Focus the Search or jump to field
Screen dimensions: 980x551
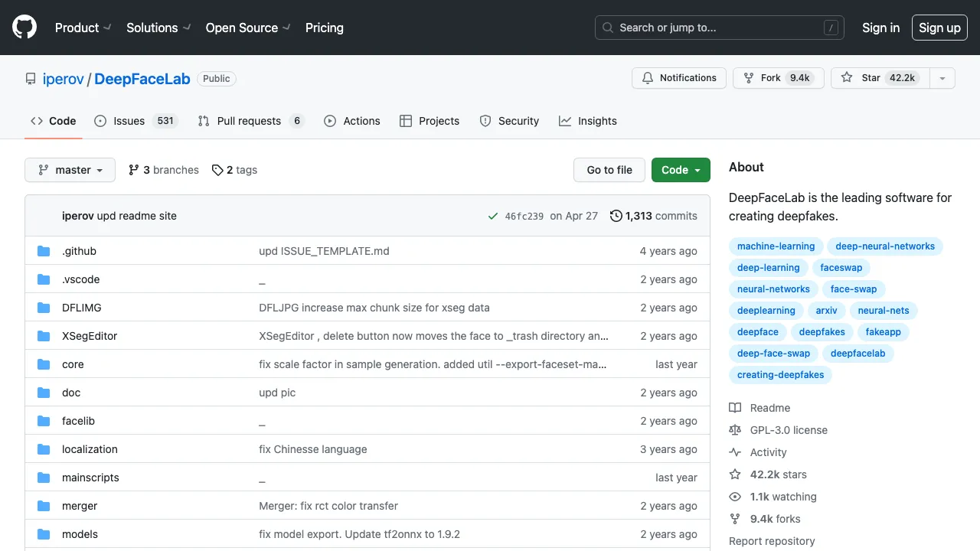coord(720,28)
